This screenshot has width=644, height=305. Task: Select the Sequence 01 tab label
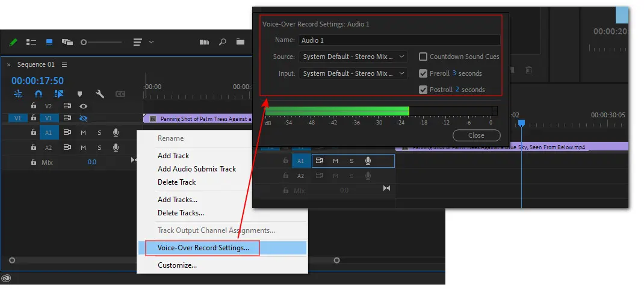36,64
